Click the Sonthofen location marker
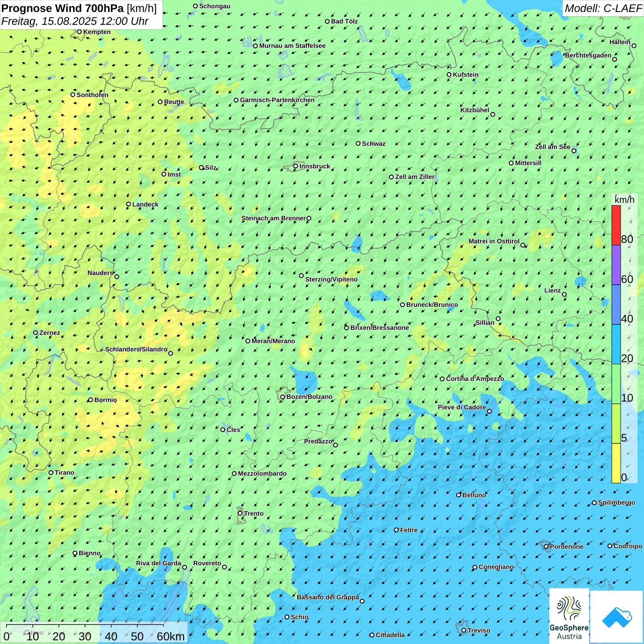Screen dimensions: 644x644 tap(73, 95)
